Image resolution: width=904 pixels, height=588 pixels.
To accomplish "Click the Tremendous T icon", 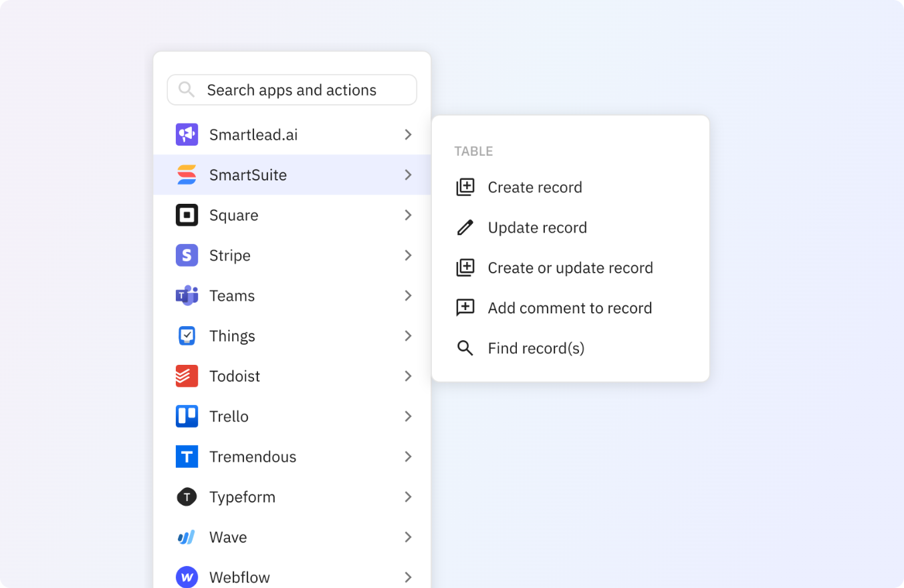I will 187,456.
